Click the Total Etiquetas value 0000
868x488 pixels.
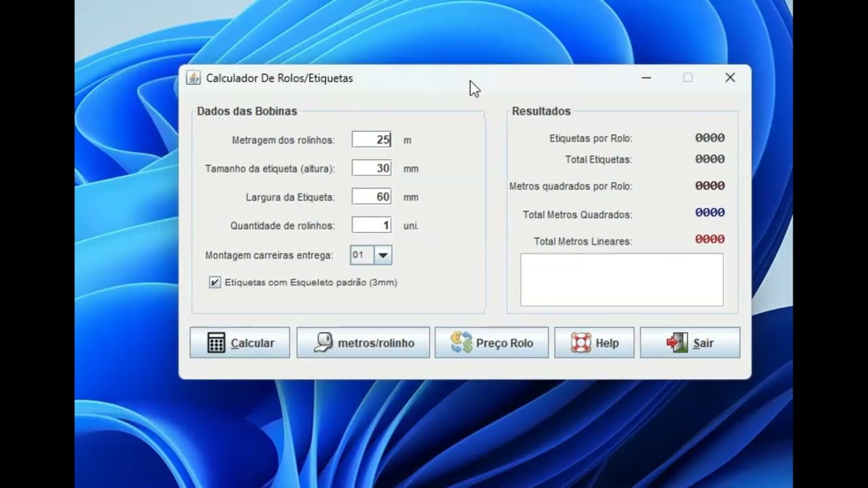pyautogui.click(x=710, y=159)
